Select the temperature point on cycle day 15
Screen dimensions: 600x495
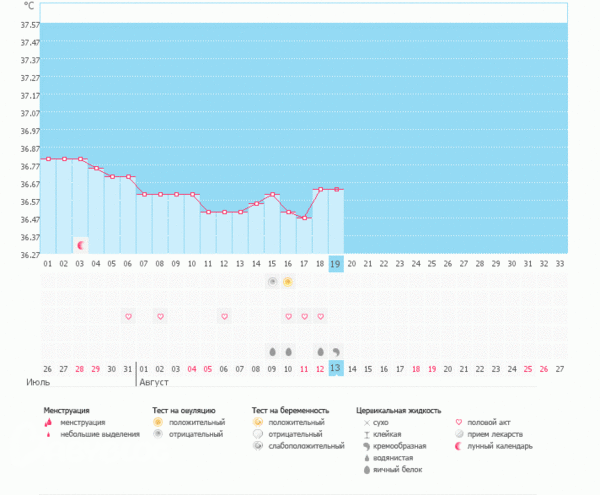[x=272, y=195]
